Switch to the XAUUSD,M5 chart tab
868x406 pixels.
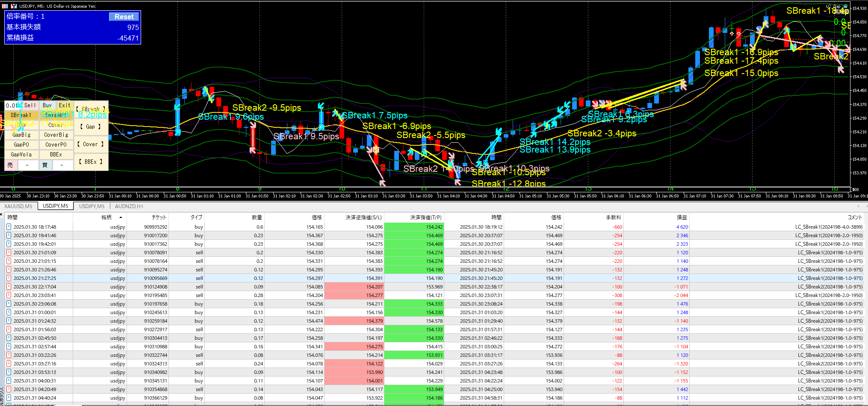coord(18,206)
